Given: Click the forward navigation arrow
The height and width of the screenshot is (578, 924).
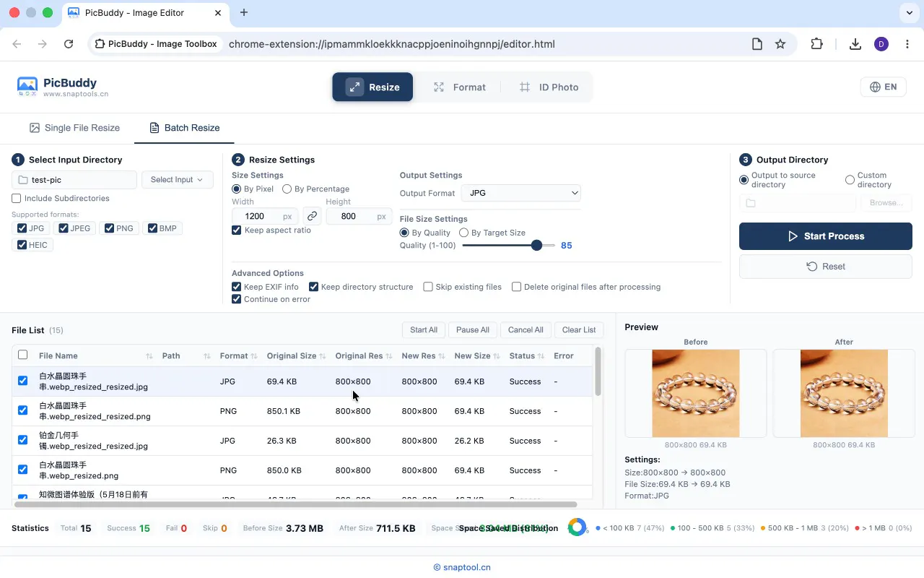Looking at the screenshot, I should [43, 44].
